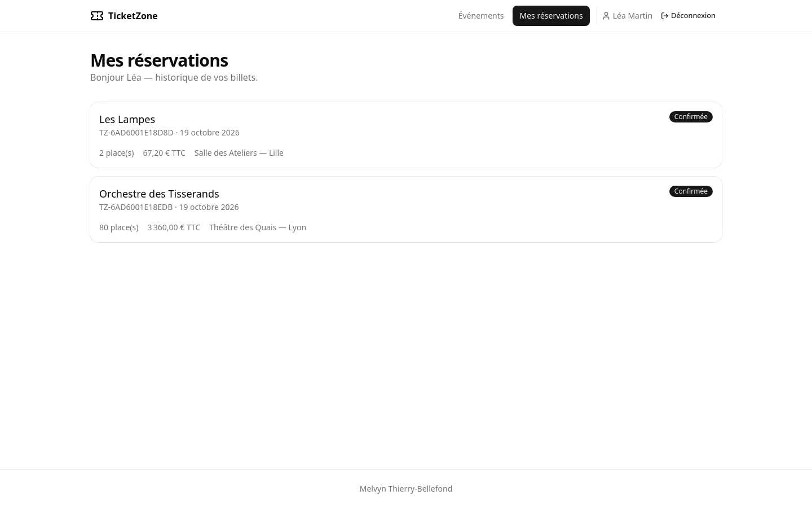Select the Mes réservations tab

tap(551, 16)
